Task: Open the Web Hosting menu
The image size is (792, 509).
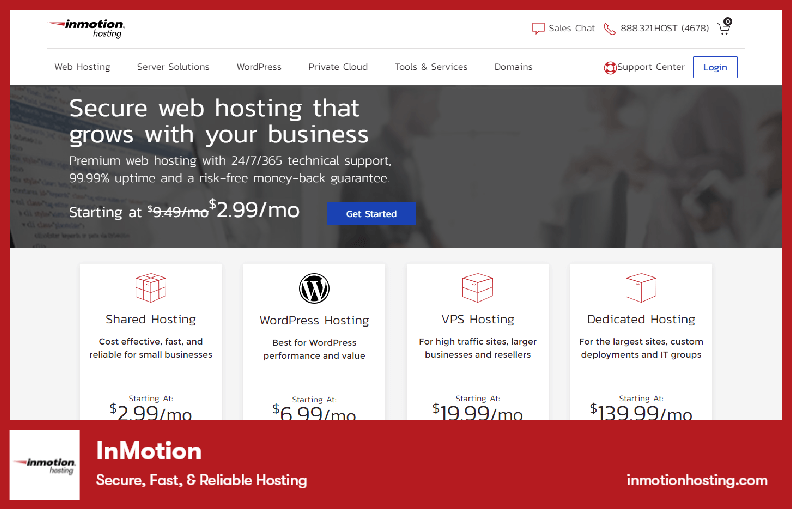Action: [82, 67]
